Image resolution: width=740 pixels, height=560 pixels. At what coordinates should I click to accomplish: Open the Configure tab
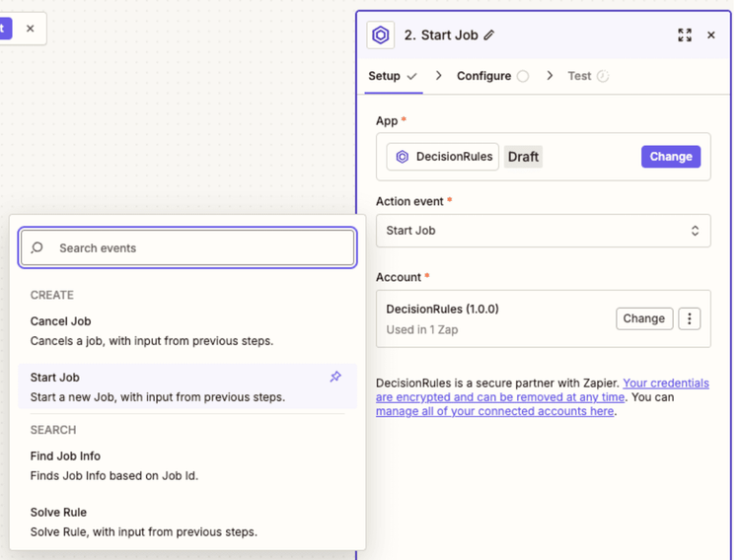483,76
